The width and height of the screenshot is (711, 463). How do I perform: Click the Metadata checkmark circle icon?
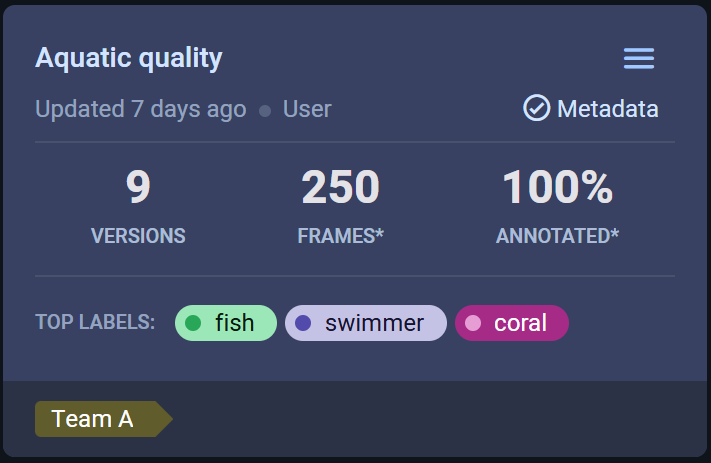click(x=537, y=108)
